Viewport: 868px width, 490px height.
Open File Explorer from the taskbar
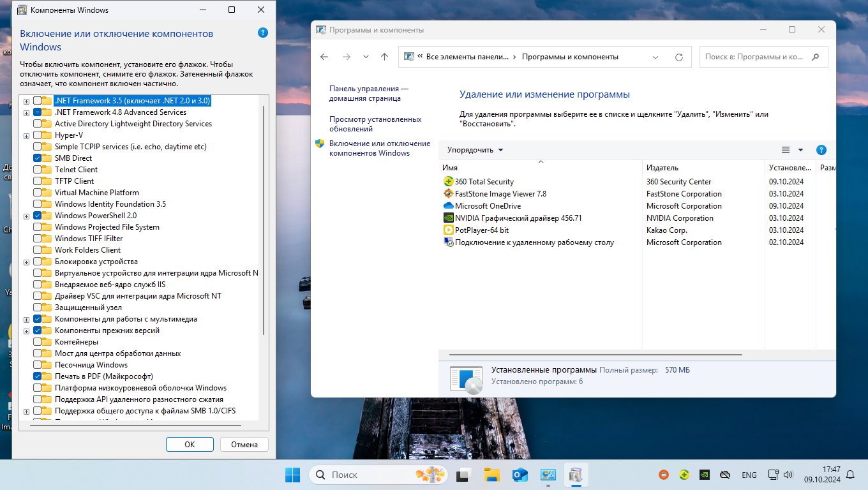tap(491, 475)
